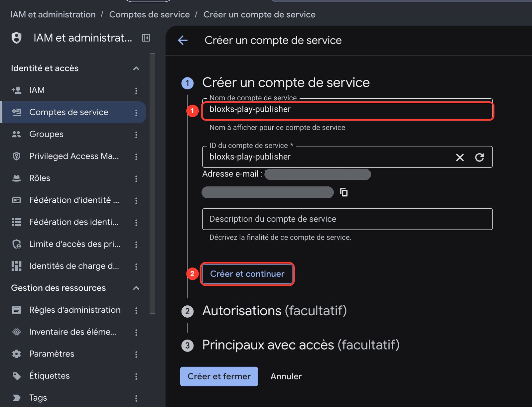Open the more menu for Paramètres
Image resolution: width=532 pixels, height=407 pixels.
(136, 354)
